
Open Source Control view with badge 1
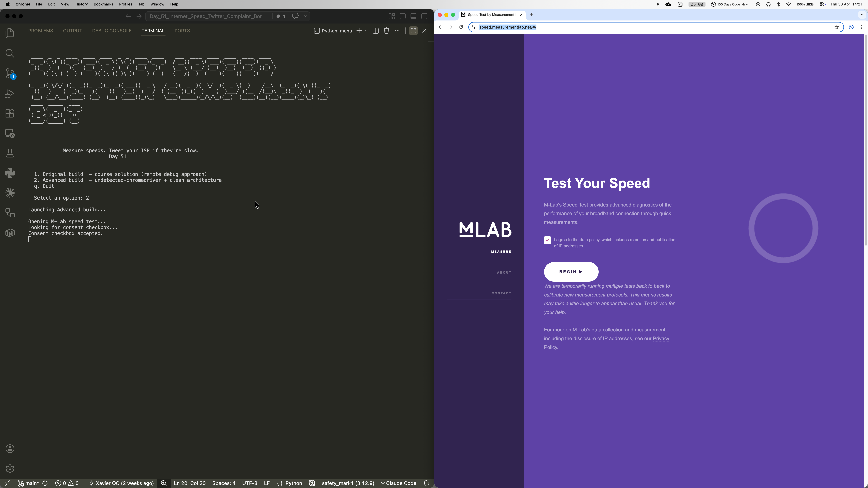click(10, 73)
